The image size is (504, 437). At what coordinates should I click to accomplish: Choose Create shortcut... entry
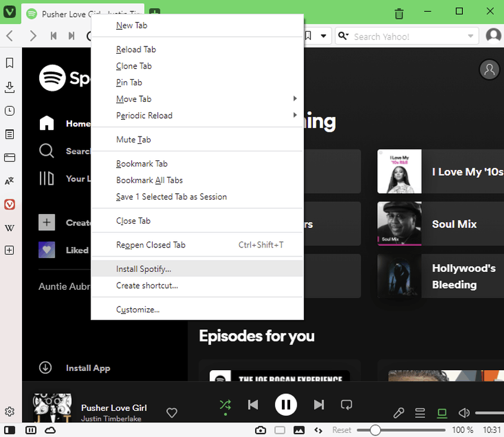(x=197, y=285)
